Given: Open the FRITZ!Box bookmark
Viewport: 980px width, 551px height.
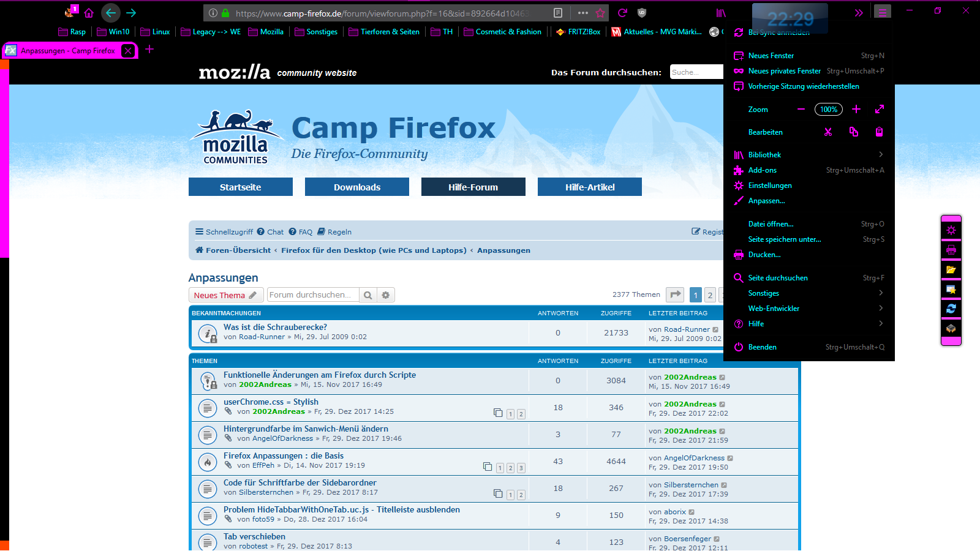Looking at the screenshot, I should coord(578,32).
